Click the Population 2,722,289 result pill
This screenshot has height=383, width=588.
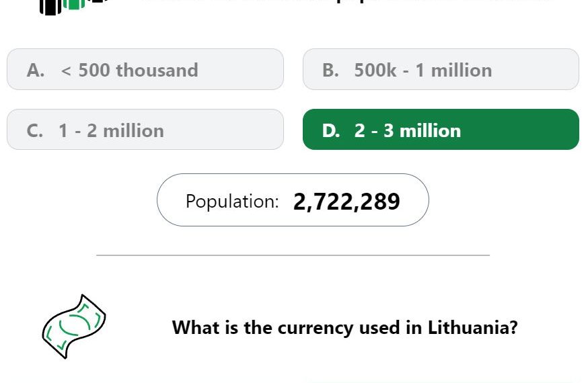(x=293, y=200)
